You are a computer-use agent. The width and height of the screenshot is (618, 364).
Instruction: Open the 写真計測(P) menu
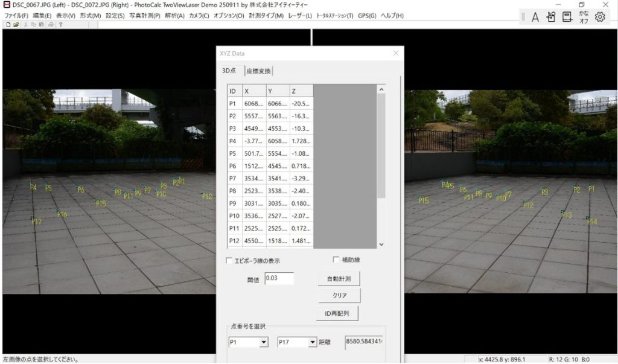point(145,16)
